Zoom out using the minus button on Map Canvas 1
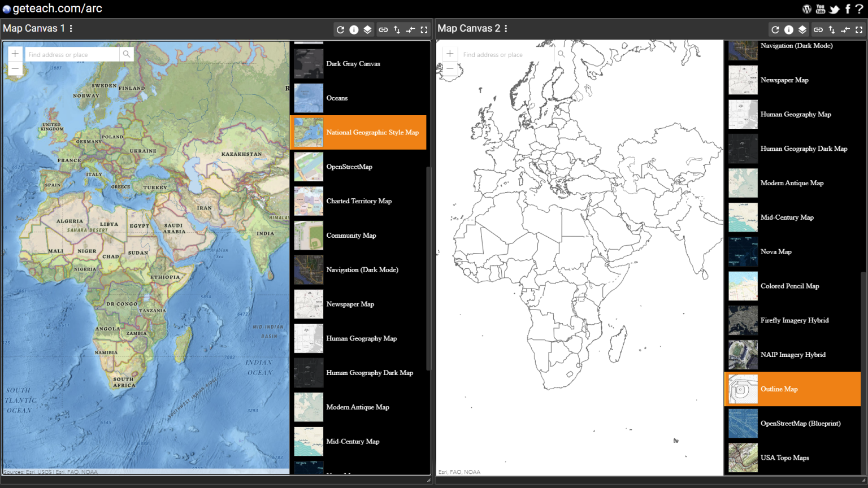Viewport: 868px width, 488px height. [15, 69]
